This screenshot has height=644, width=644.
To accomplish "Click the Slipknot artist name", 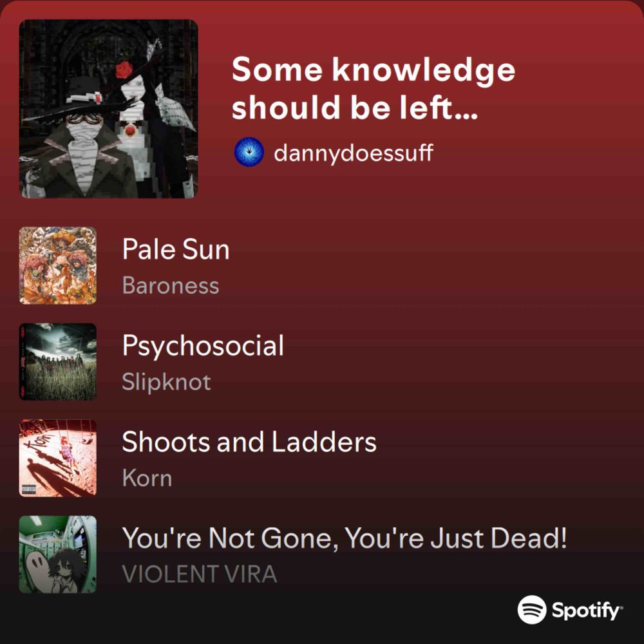I will coord(166,383).
